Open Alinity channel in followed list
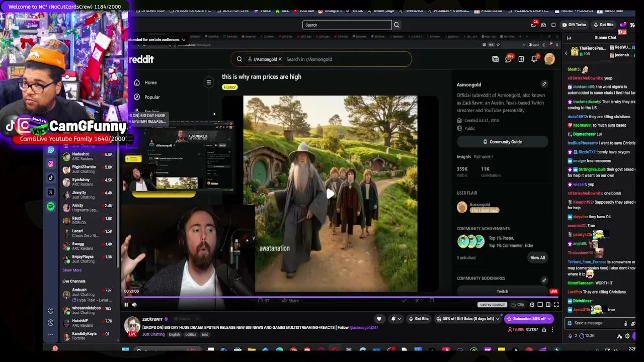This screenshot has width=644, height=362. (x=88, y=208)
